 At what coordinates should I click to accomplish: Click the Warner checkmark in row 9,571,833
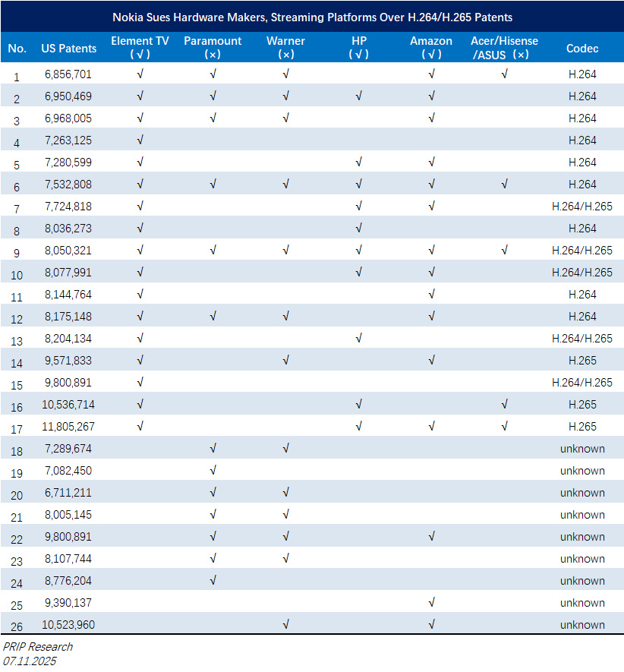click(x=285, y=361)
